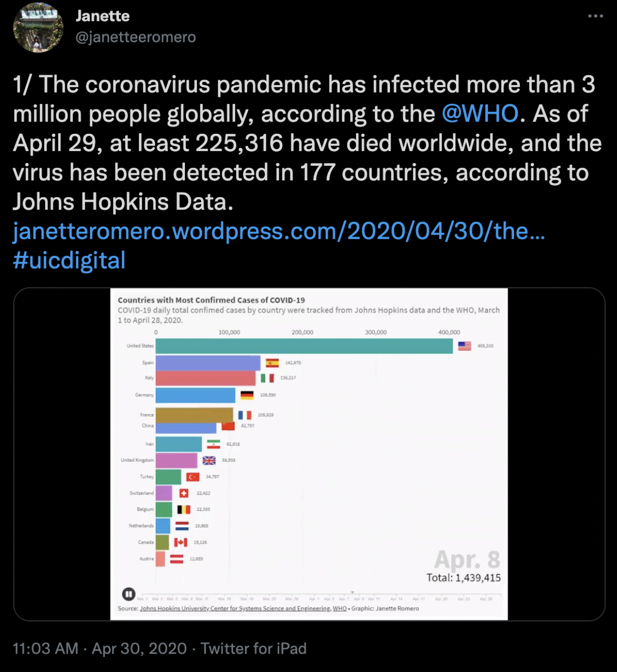Click the Germany flag icon in chart
The width and height of the screenshot is (617, 672).
click(247, 395)
